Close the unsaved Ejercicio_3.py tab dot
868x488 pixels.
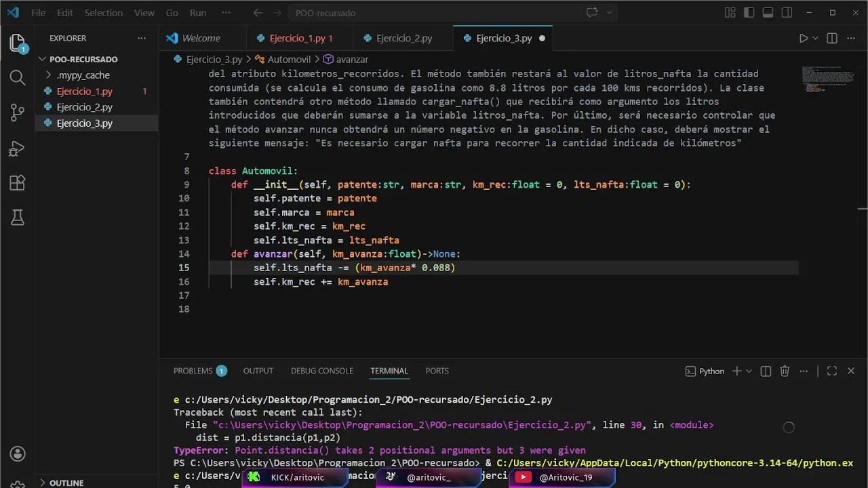point(542,39)
